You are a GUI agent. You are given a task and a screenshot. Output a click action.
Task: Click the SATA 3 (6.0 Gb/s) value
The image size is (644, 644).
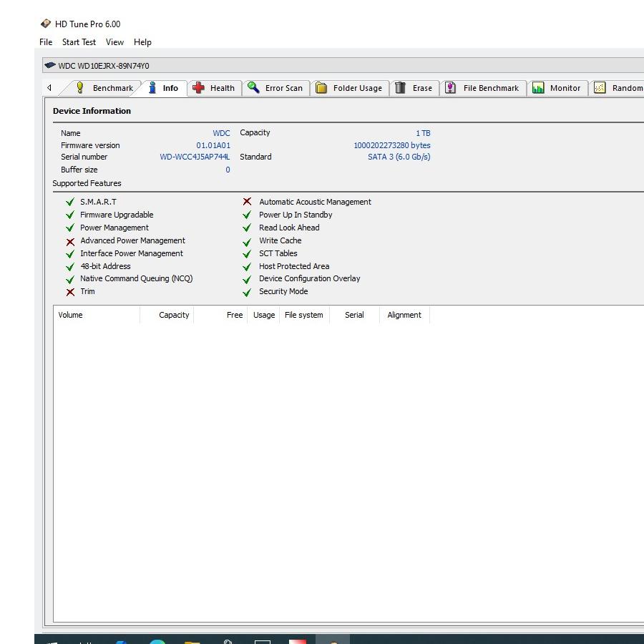tap(399, 157)
